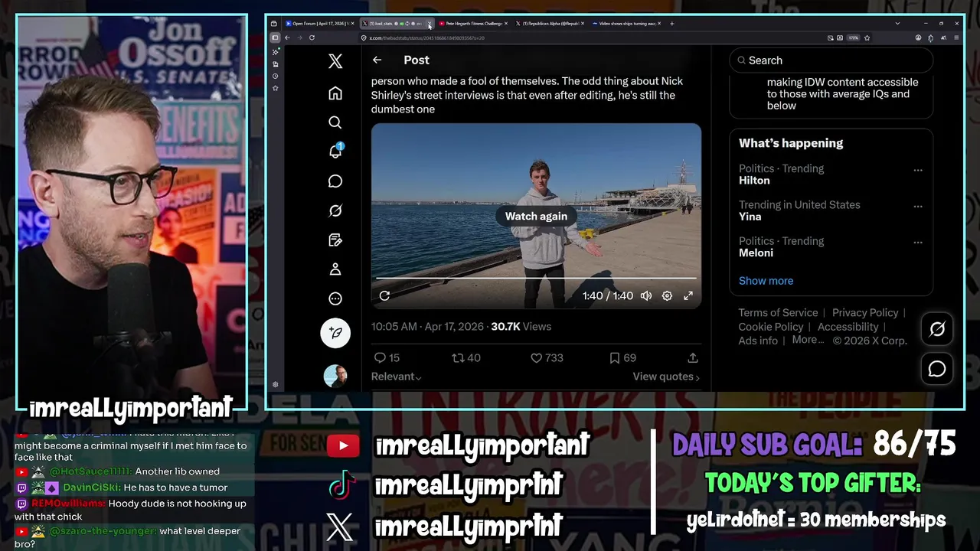Open the floating Grok button
Screen dimensions: 980x551
(937, 329)
